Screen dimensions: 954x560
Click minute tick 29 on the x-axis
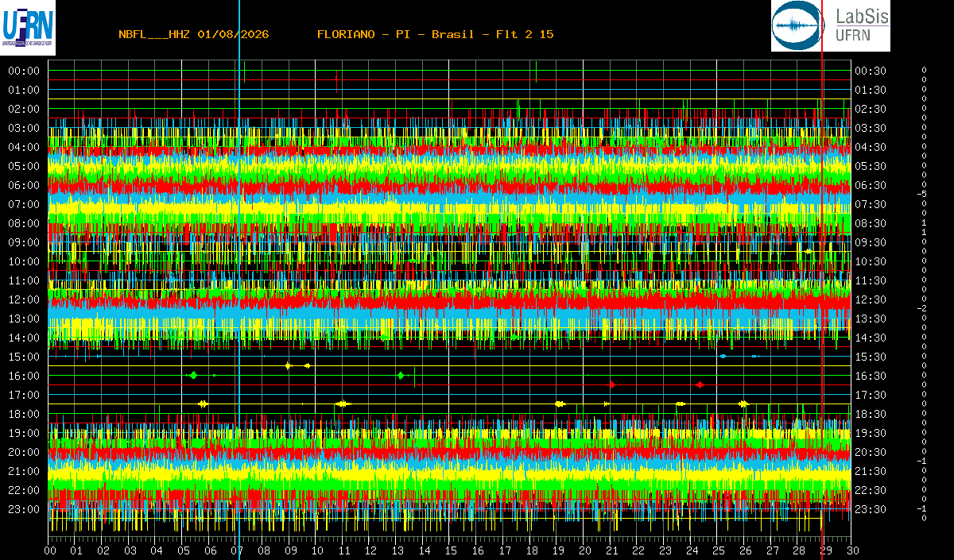[825, 550]
